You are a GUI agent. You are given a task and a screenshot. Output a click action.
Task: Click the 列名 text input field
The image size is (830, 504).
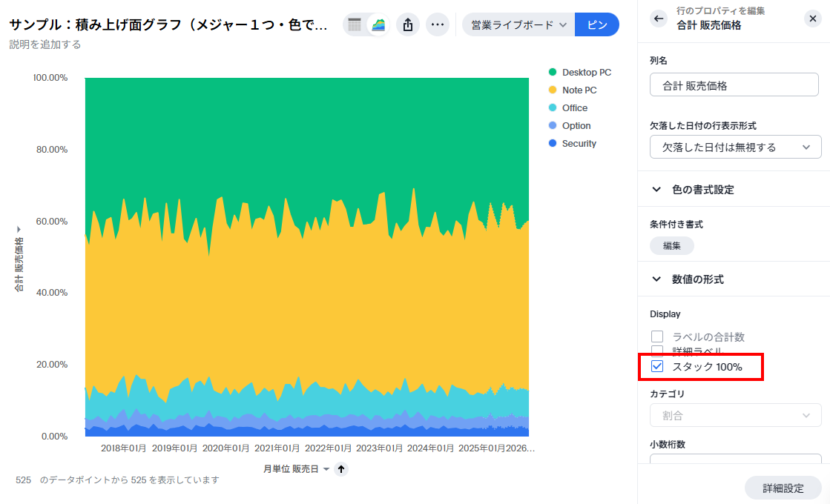pyautogui.click(x=734, y=85)
